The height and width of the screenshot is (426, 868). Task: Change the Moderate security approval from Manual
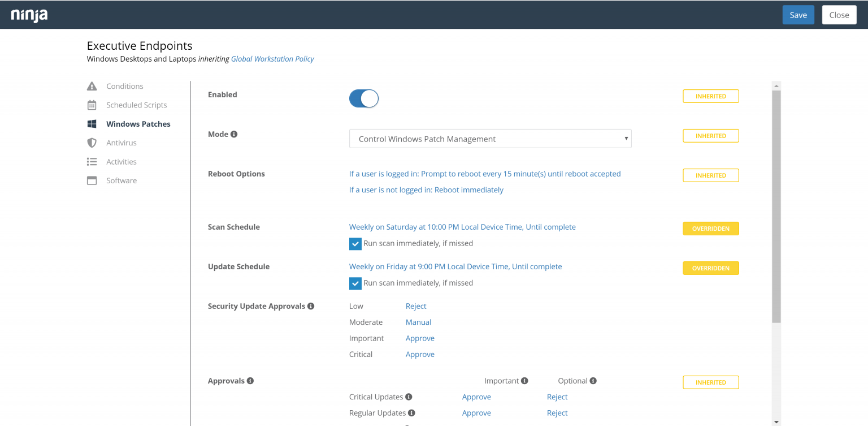(418, 322)
